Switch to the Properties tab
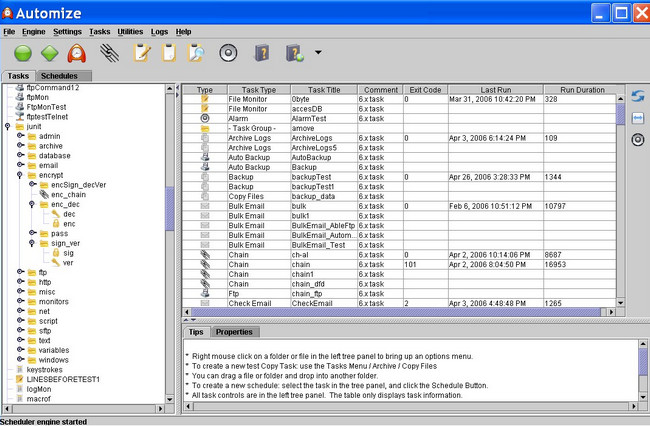The width and height of the screenshot is (650, 426). [234, 332]
